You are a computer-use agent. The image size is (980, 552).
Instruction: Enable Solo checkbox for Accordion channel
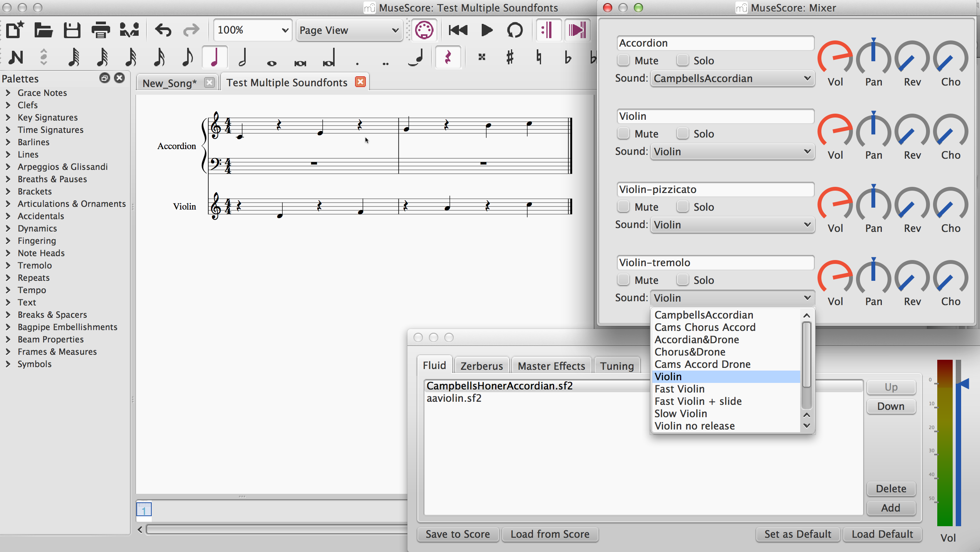tap(681, 60)
